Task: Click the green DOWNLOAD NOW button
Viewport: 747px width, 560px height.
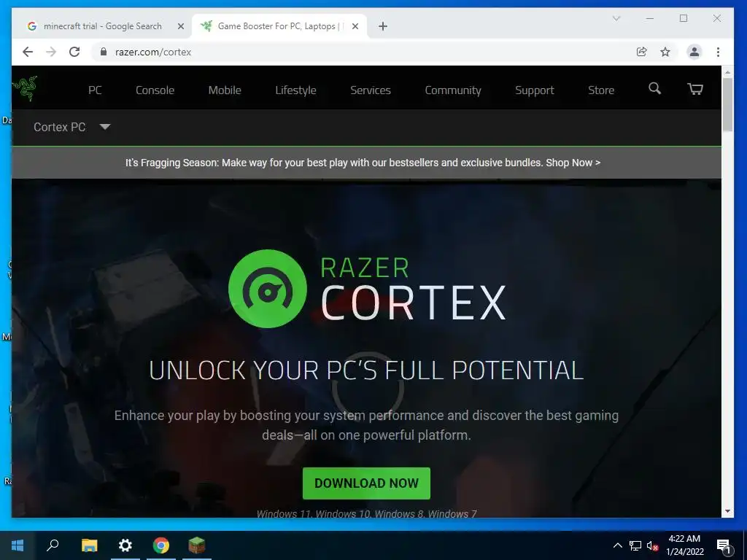Action: 366,483
